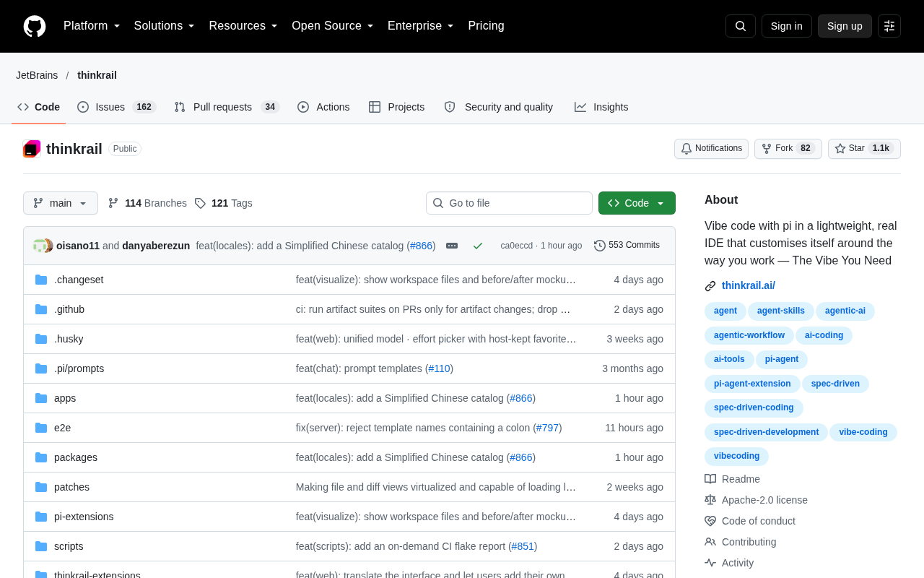Image resolution: width=924 pixels, height=578 pixels.
Task: Expand the Enterprise menu
Action: (421, 26)
